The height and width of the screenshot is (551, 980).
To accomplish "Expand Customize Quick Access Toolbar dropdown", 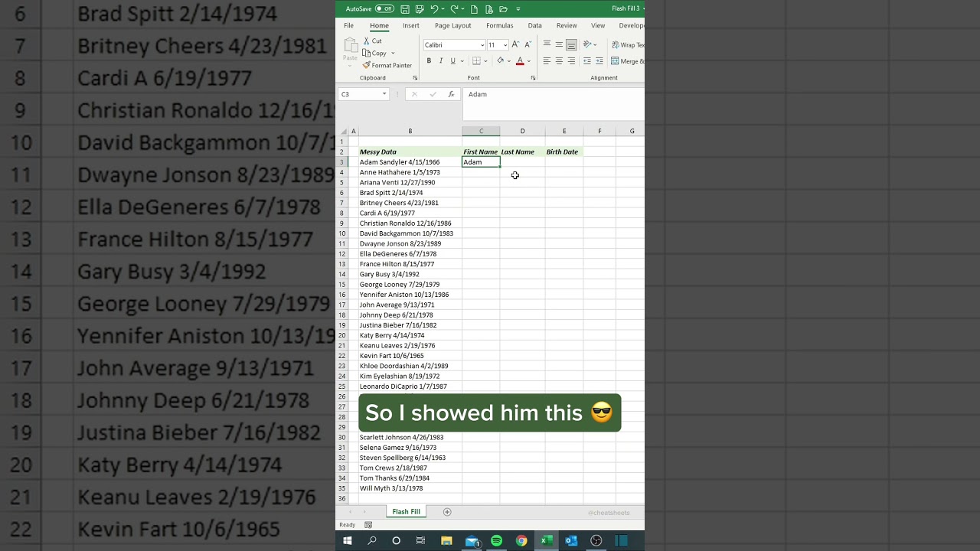I will tap(518, 9).
